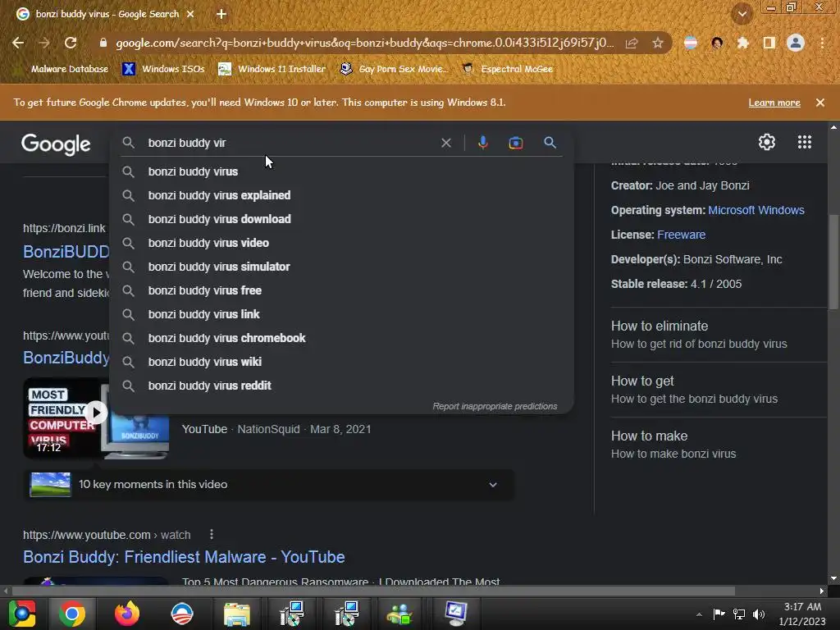Viewport: 840px width, 630px height.
Task: Bookmark this page with the star icon
Action: [x=658, y=43]
